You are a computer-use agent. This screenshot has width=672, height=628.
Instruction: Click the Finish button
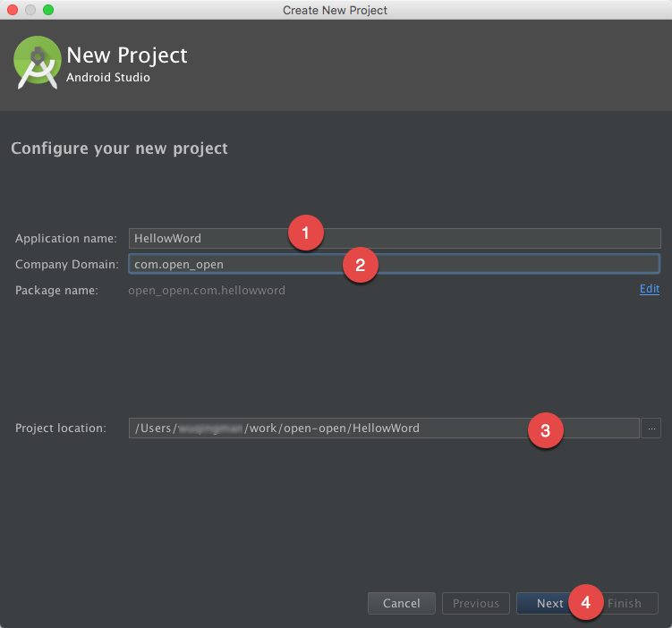(628, 604)
